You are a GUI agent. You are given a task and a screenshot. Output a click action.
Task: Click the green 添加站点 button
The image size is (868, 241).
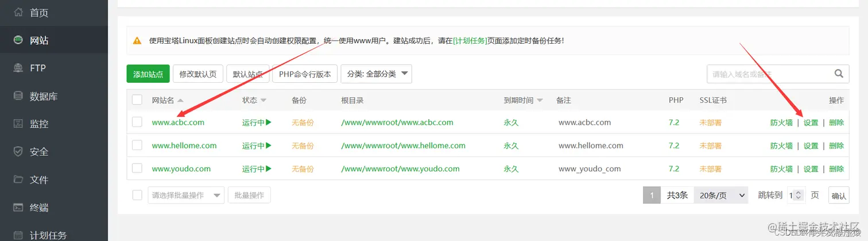pyautogui.click(x=148, y=74)
